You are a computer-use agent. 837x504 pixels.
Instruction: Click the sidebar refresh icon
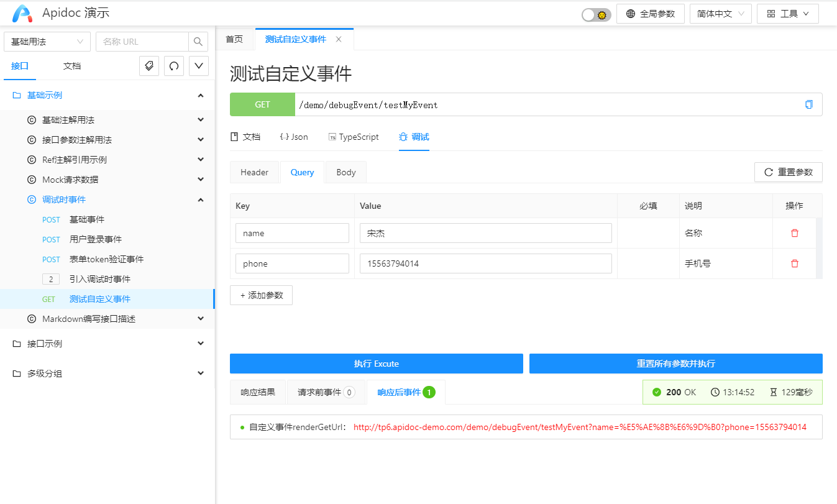pyautogui.click(x=174, y=66)
